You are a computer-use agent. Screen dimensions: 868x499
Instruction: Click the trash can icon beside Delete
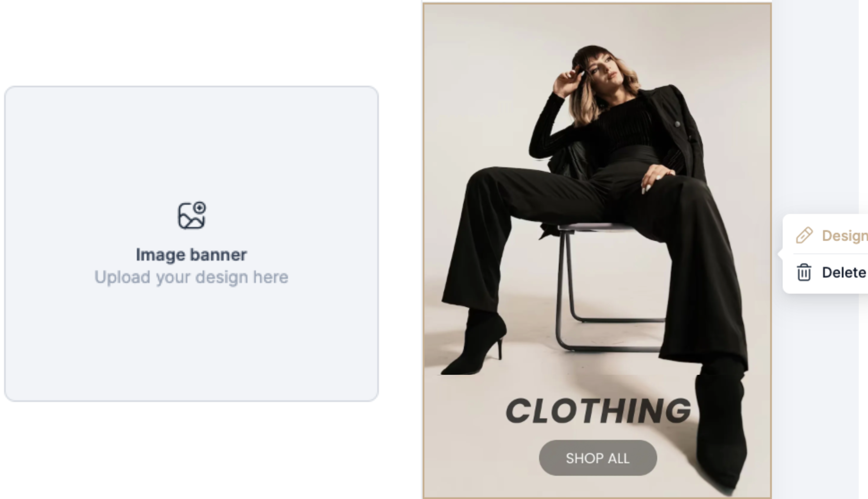point(804,272)
